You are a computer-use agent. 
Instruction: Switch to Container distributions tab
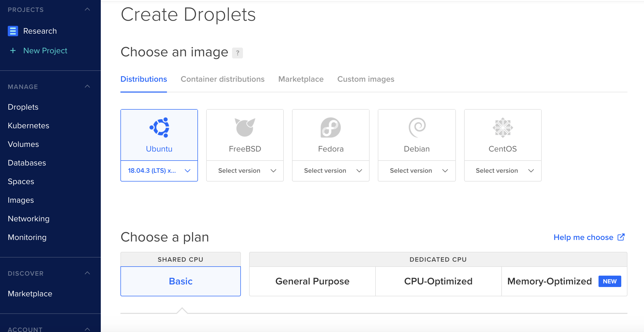[x=223, y=79]
